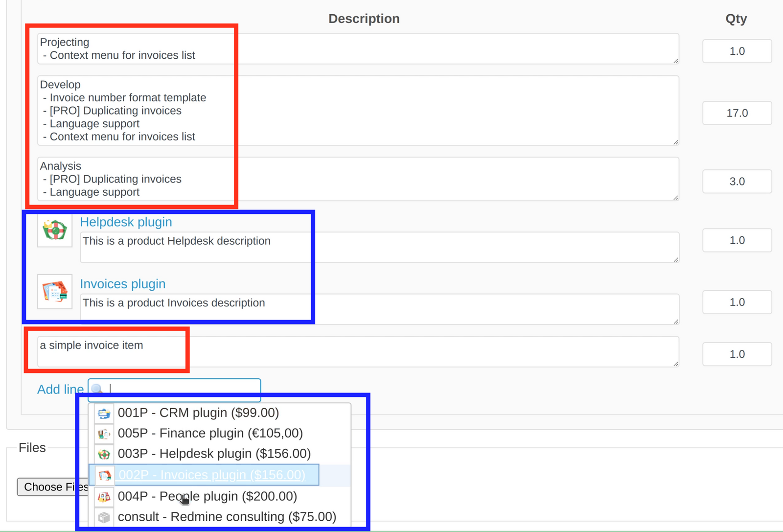
Task: Pick "004P - People plugin ($200.00)" entry
Action: point(207,496)
